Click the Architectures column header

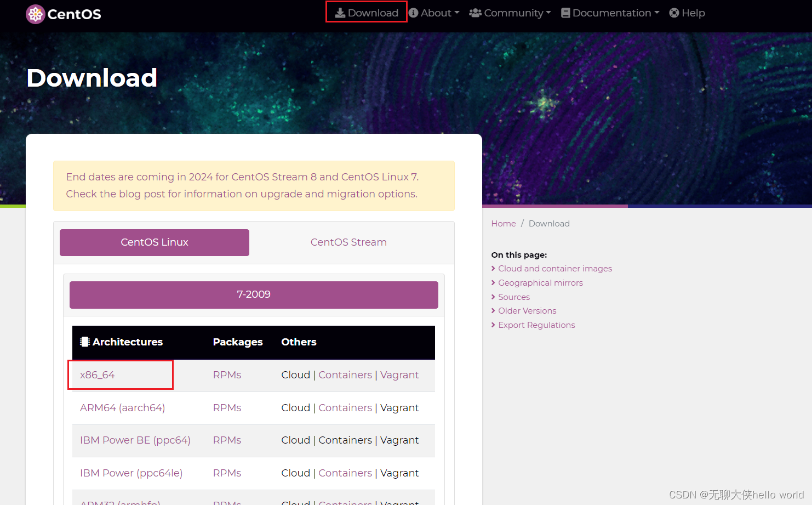click(128, 342)
